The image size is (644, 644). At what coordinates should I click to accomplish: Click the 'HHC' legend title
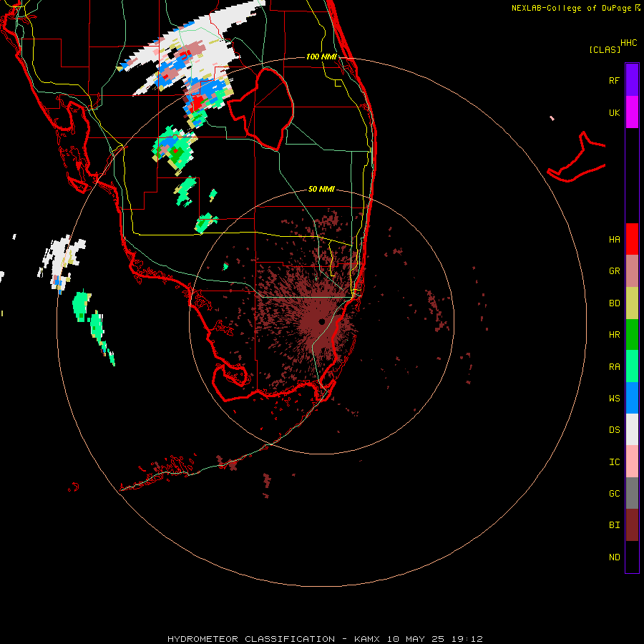628,43
